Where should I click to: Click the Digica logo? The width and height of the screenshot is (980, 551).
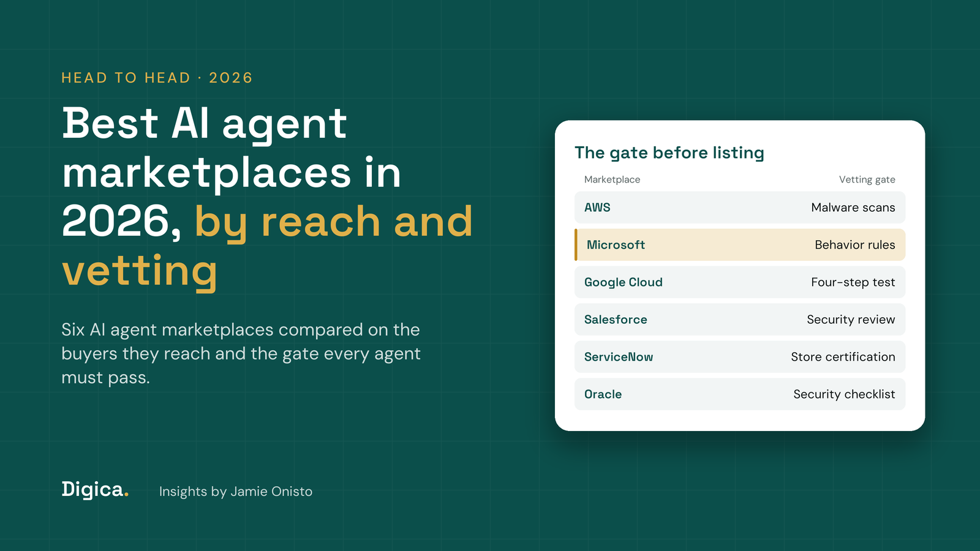tap(95, 490)
